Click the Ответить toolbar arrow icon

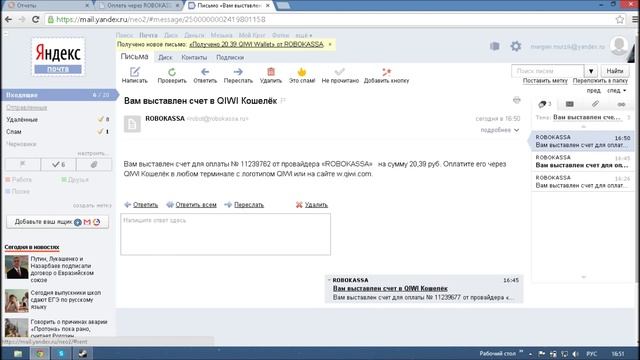pyautogui.click(x=205, y=72)
